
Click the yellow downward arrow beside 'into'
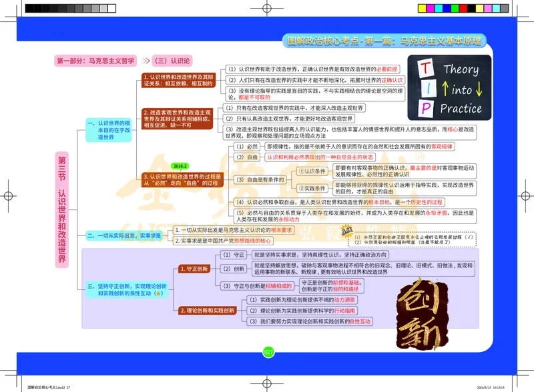point(479,87)
